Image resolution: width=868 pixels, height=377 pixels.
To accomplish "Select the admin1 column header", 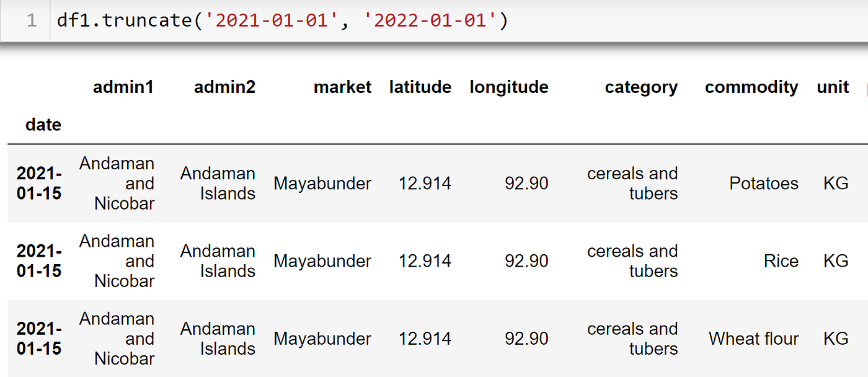I will [x=123, y=87].
